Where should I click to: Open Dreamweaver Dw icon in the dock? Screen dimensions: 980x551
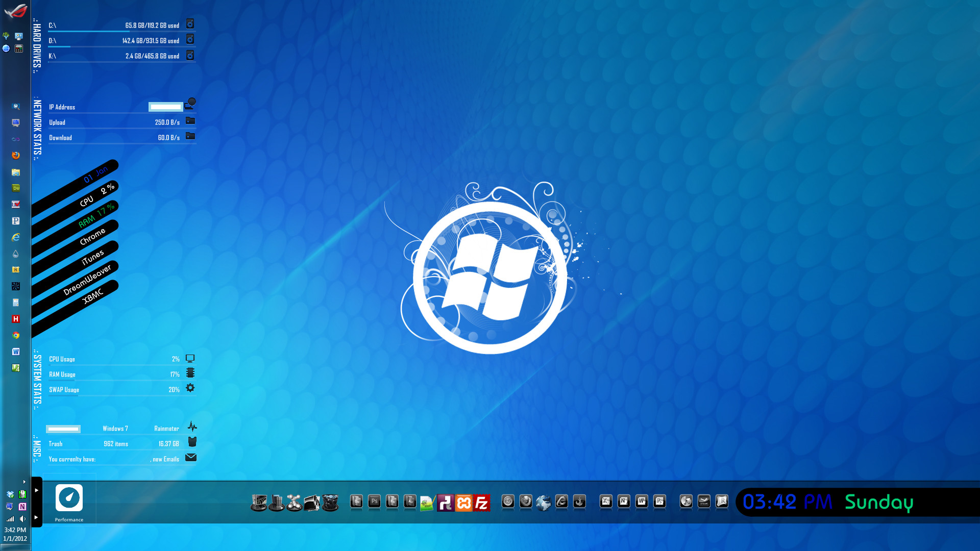(356, 502)
